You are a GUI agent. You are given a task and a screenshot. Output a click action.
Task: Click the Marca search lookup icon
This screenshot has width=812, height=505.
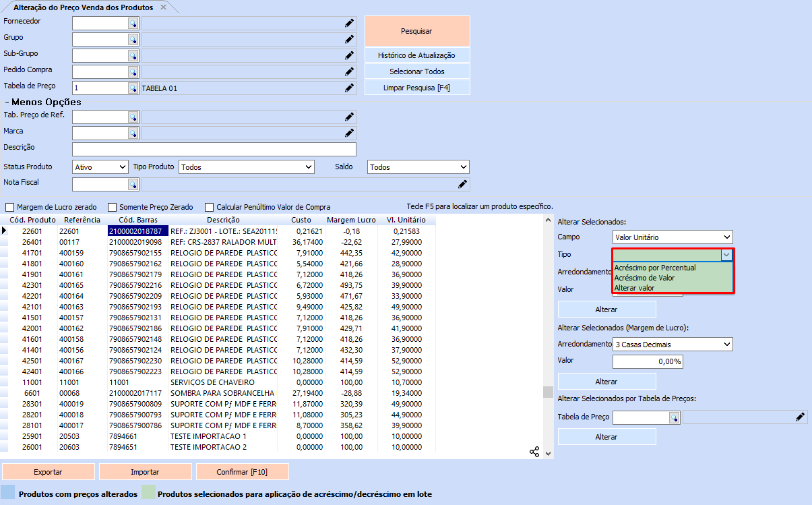coord(133,133)
